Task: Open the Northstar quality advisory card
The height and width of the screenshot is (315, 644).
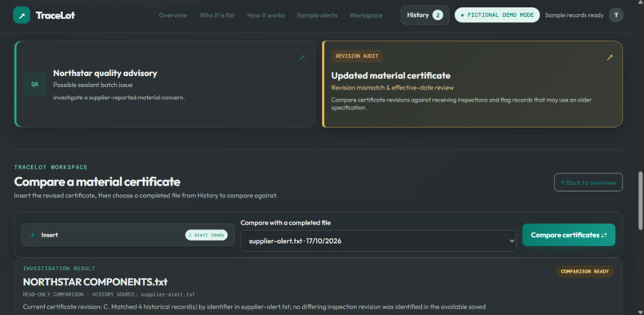Action: pos(165,84)
